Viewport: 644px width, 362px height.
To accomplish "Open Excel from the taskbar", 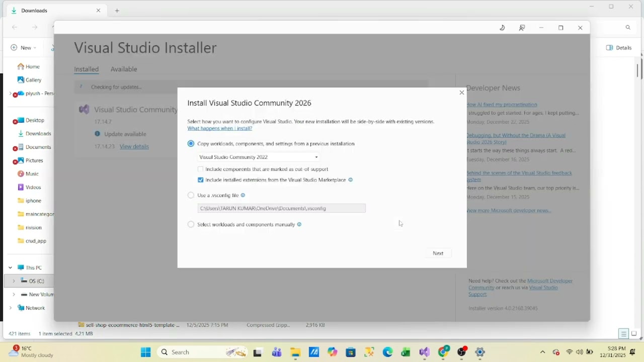I will (406, 352).
